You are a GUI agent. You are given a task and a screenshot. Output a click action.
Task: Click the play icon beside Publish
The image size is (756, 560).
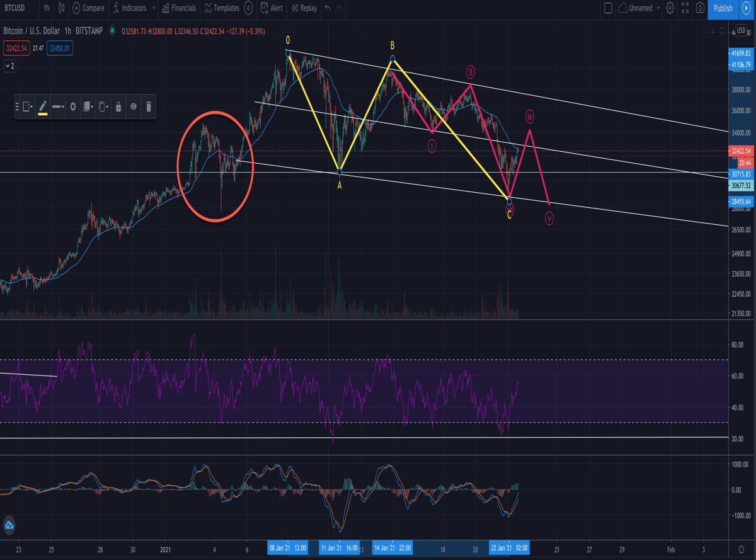(x=747, y=8)
